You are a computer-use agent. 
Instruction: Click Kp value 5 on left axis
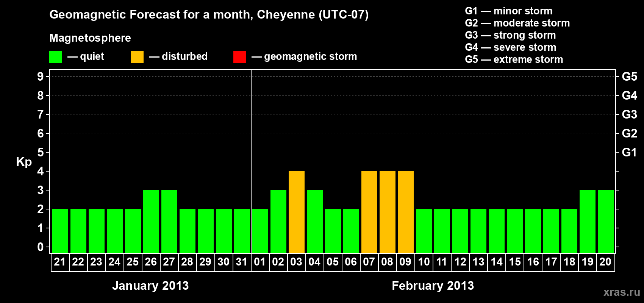(x=41, y=152)
